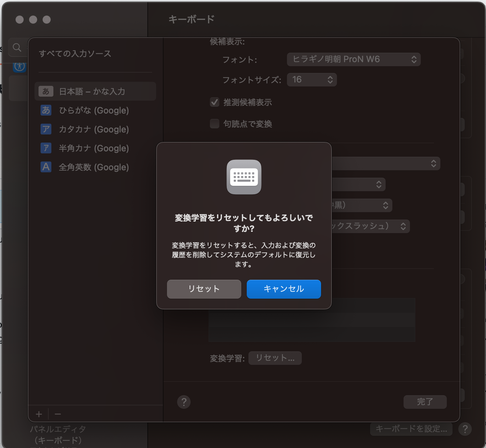
Task: Click the yellow minimize window button
Action: tap(33, 20)
